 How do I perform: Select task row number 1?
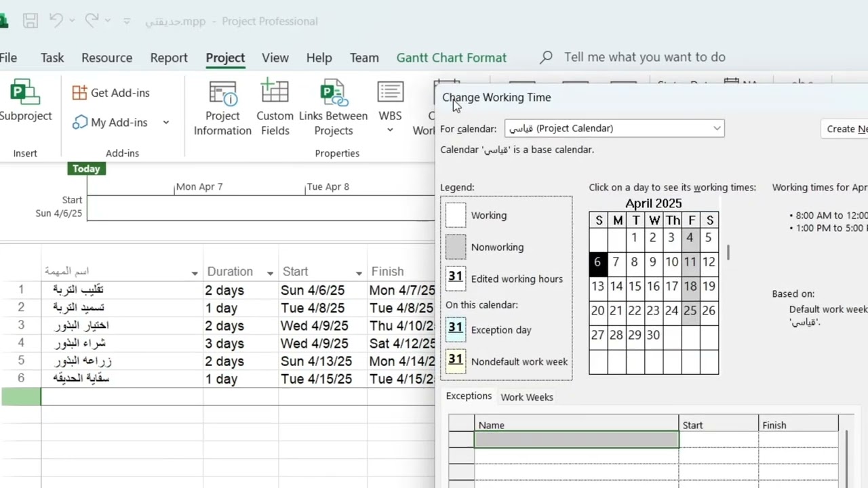[20, 290]
